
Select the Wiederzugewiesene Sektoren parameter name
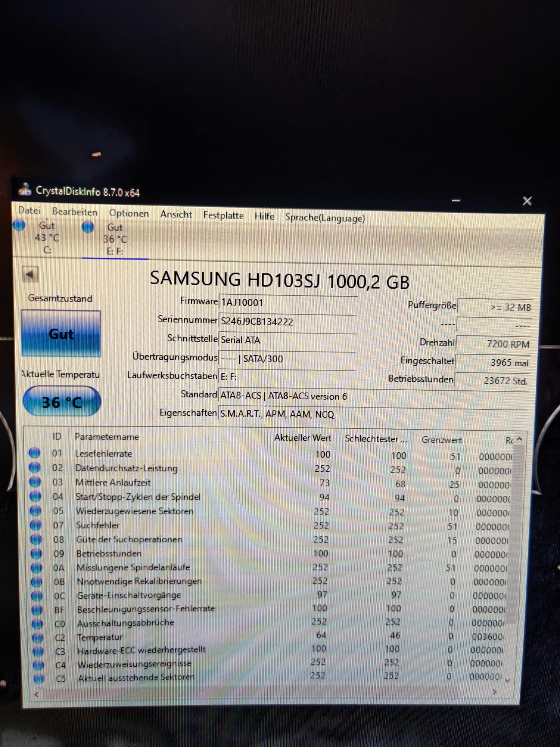(134, 511)
